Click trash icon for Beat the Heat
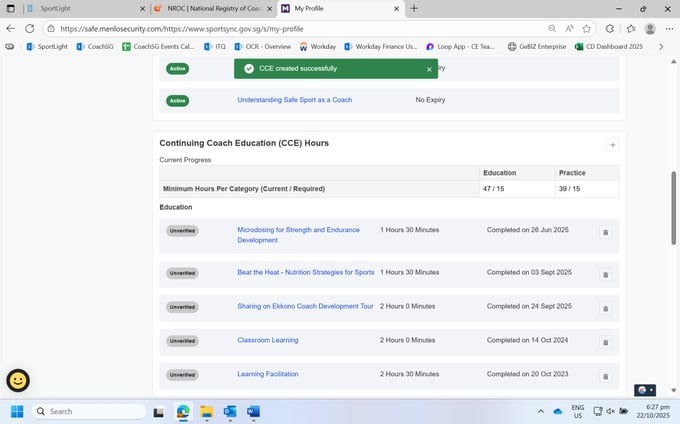The image size is (680, 424). tap(604, 275)
